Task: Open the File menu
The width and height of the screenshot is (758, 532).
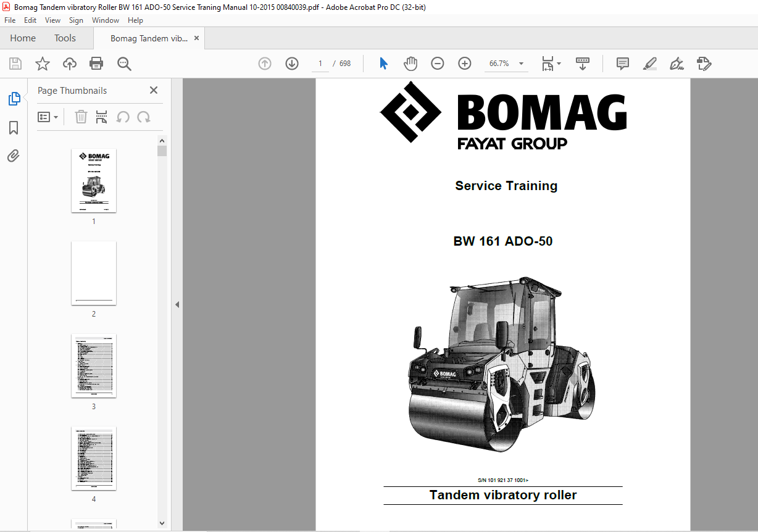Action: point(10,20)
